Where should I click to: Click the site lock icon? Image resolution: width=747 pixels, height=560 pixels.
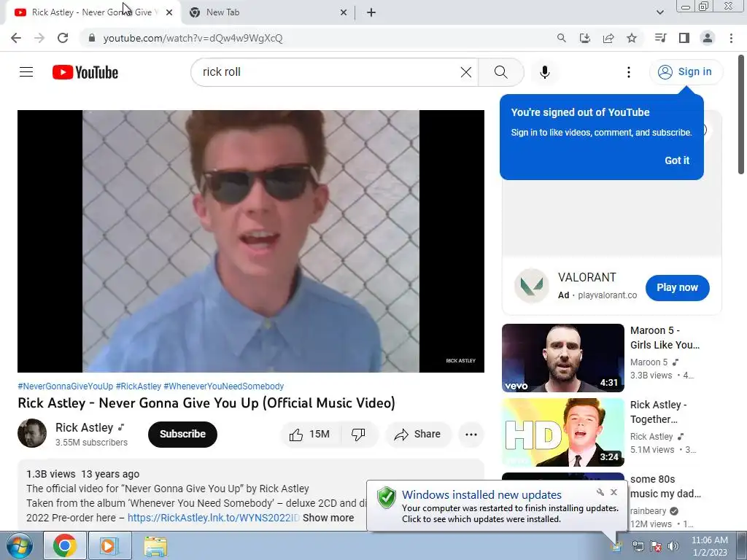point(92,38)
